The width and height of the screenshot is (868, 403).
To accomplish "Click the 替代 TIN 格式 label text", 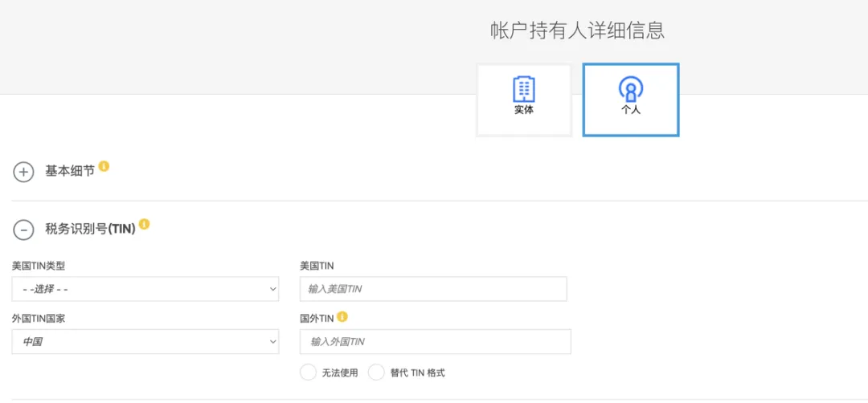I will (417, 373).
